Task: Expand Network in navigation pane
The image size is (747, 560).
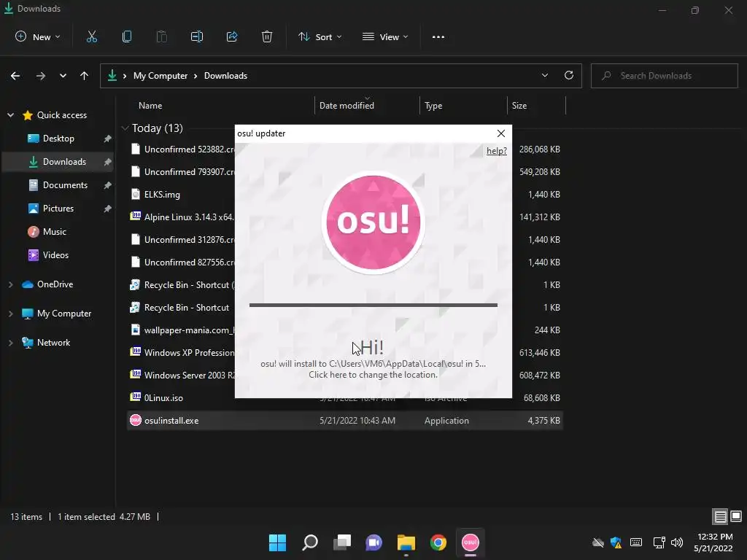Action: pyautogui.click(x=10, y=343)
